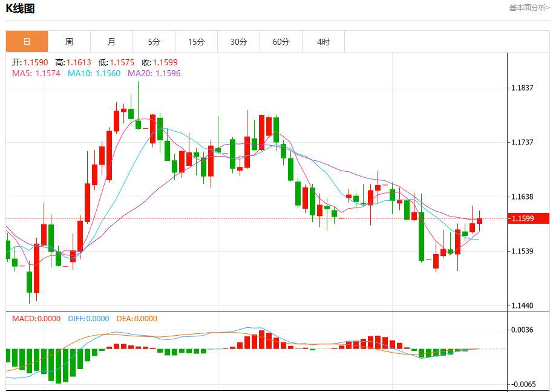Open the 15分 interval tab
Viewport: 553px width, 392px height.
[196, 42]
